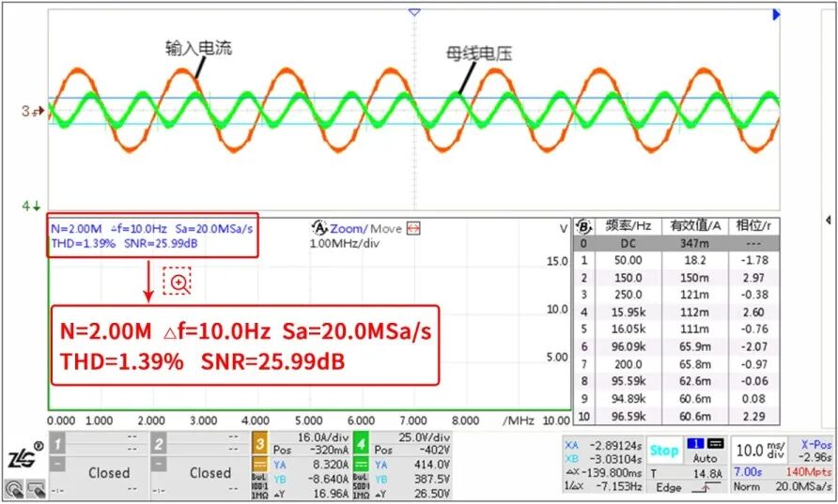Viewport: 838px width, 504px height.
Task: Select the 96.09k frequency row
Action: click(677, 346)
